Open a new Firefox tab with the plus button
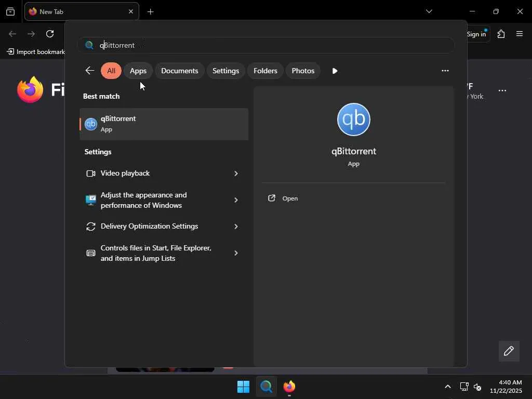Image resolution: width=532 pixels, height=399 pixels. pos(151,11)
